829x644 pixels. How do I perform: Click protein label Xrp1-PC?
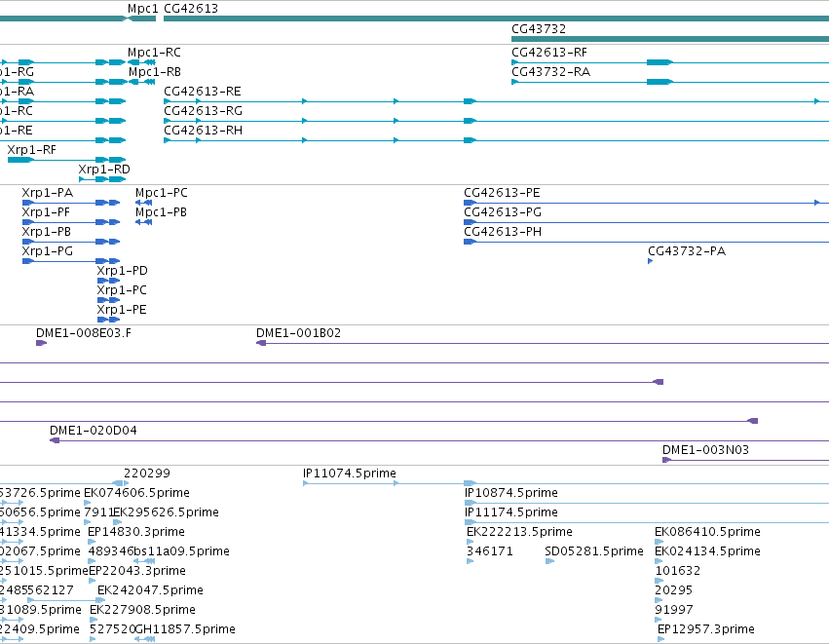pyautogui.click(x=122, y=290)
